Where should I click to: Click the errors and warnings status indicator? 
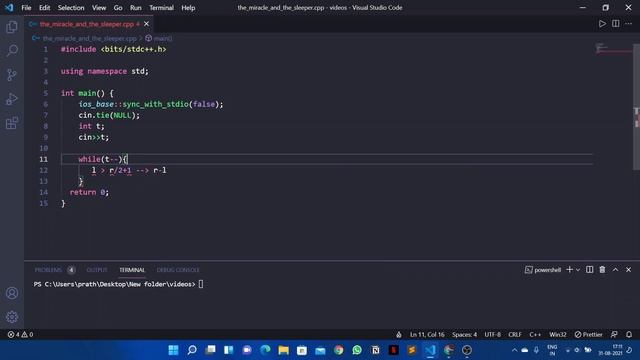coord(20,334)
